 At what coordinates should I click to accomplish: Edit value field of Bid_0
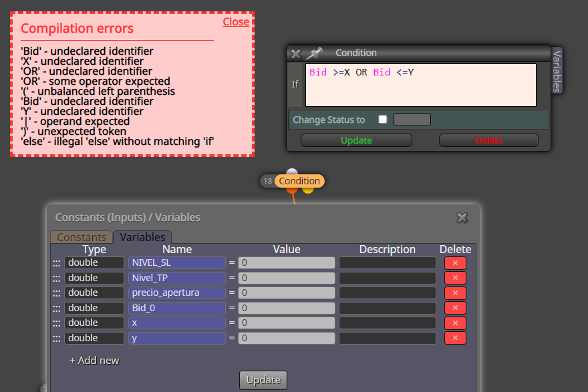pos(287,308)
